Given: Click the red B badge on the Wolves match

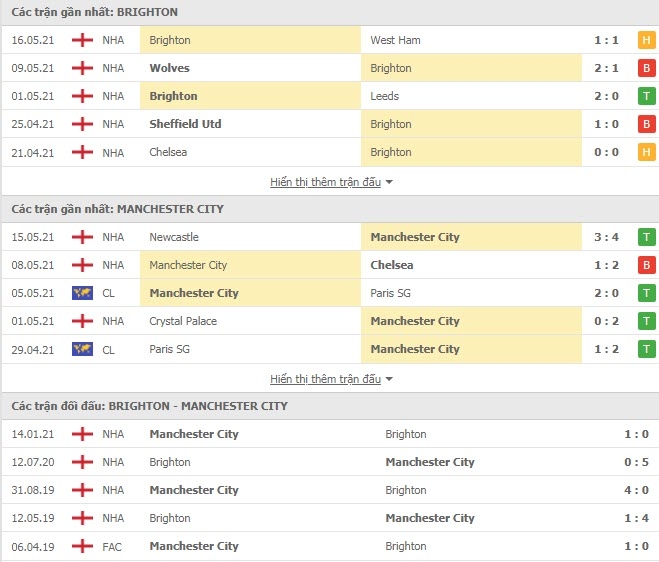Looking at the screenshot, I should pos(646,68).
